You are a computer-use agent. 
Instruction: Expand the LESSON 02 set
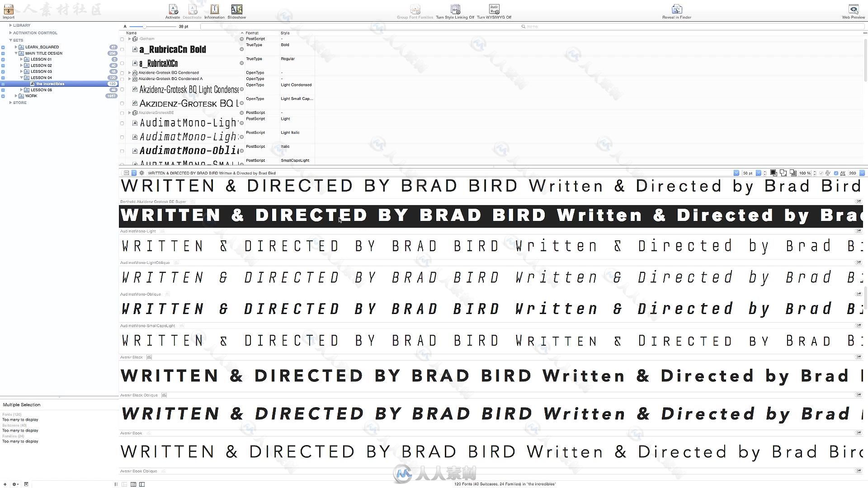21,66
